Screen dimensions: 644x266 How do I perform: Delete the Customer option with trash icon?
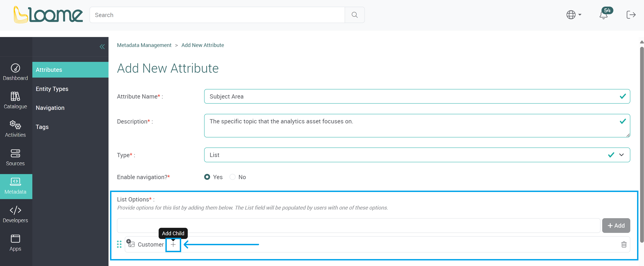tap(624, 245)
